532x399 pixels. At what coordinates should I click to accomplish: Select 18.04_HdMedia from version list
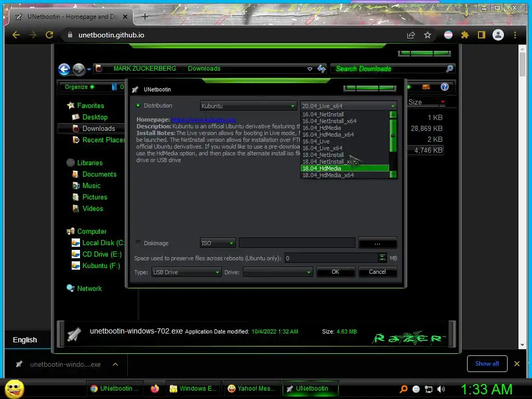[x=345, y=168]
